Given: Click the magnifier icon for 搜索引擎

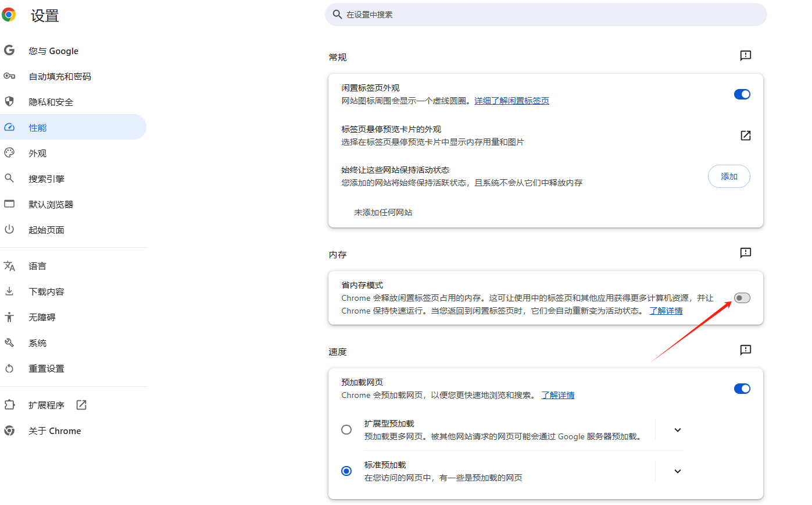Looking at the screenshot, I should pos(9,179).
